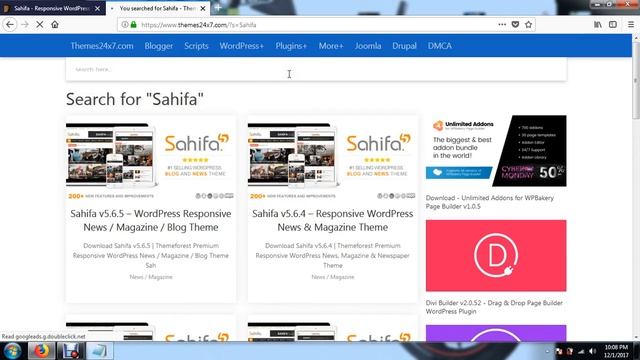Click the taskbar icon right of floppy disk

pos(99,351)
